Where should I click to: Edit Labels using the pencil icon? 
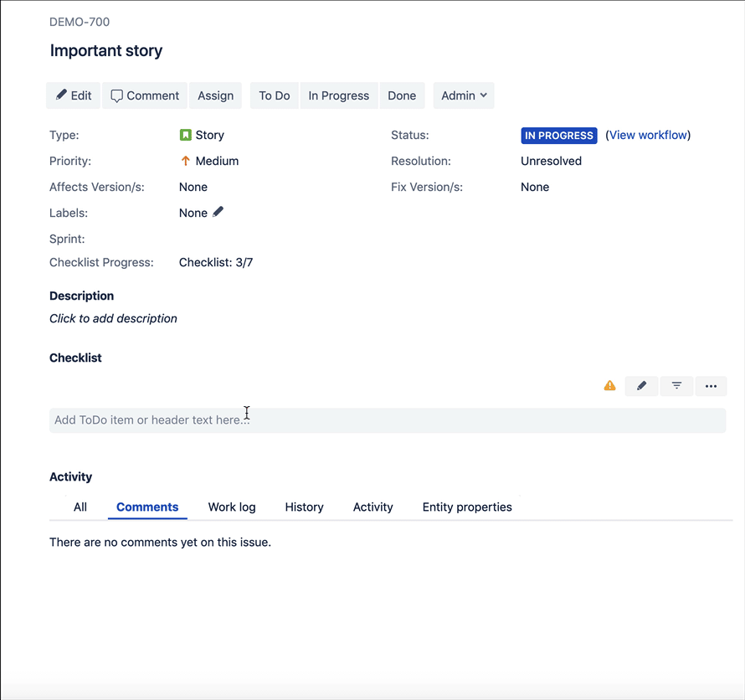click(218, 212)
